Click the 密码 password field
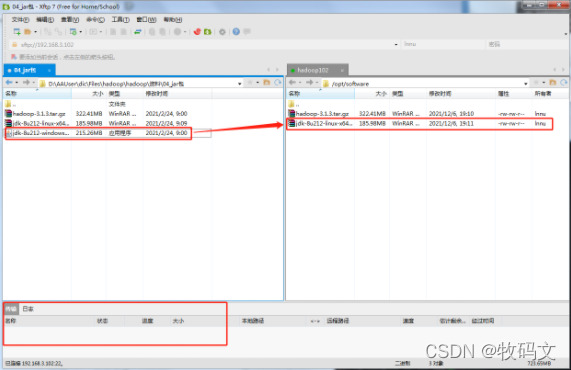This screenshot has width=571, height=370. [x=526, y=44]
